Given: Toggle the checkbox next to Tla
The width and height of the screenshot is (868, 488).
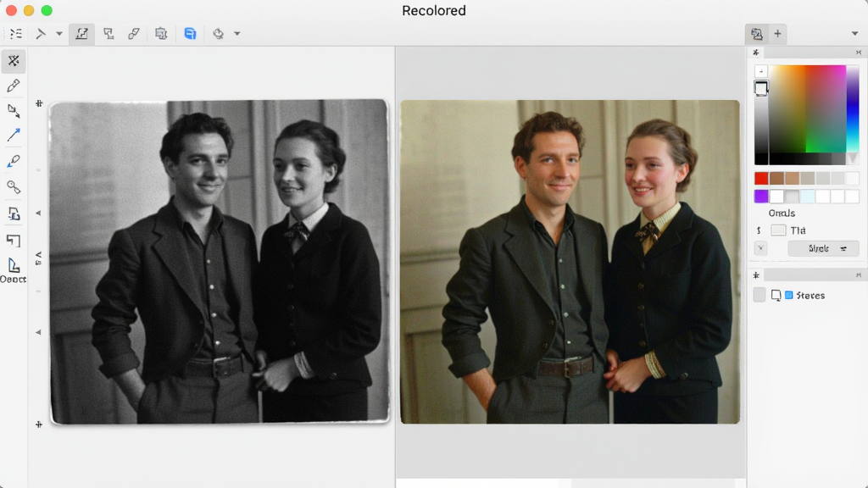Looking at the screenshot, I should coord(778,230).
